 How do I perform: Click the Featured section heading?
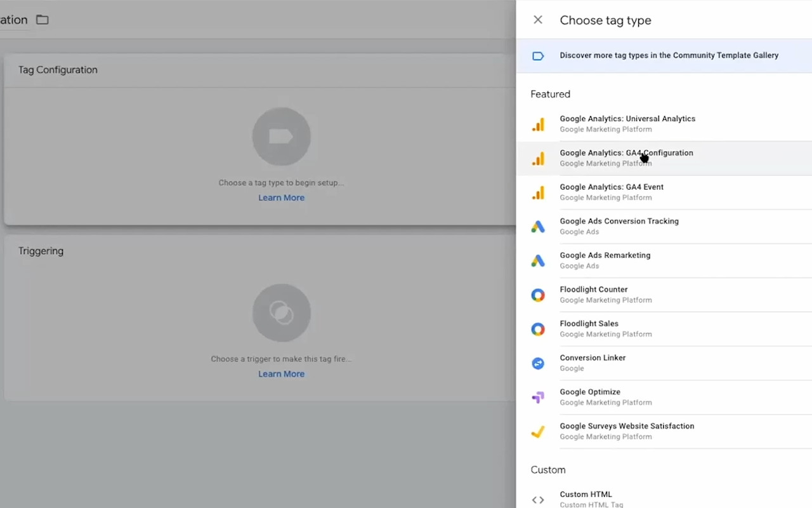click(x=551, y=94)
